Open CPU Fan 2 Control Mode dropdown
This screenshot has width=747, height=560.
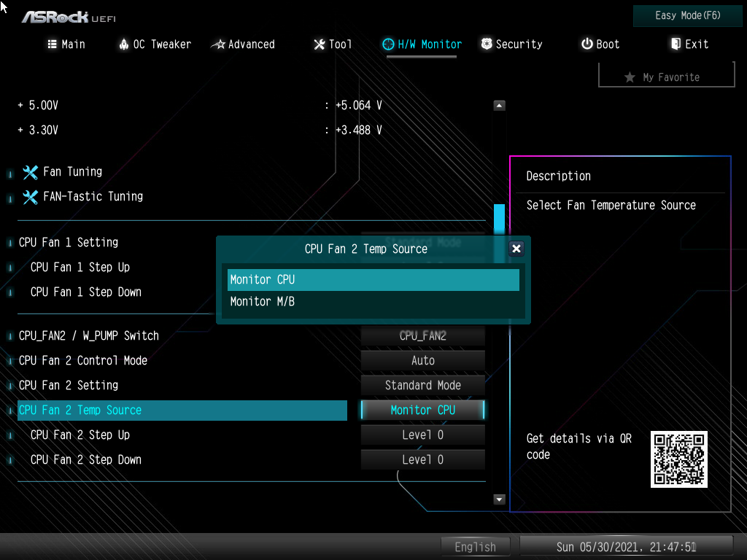[423, 361]
